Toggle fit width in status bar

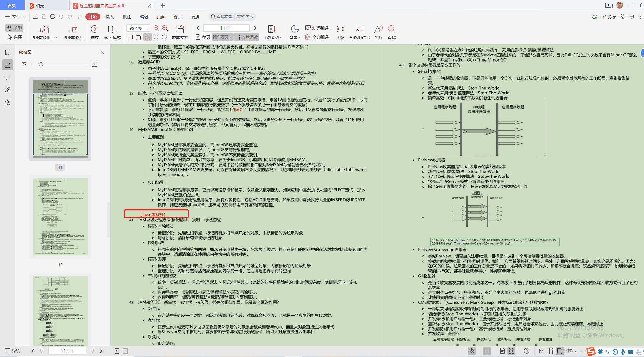560,351
